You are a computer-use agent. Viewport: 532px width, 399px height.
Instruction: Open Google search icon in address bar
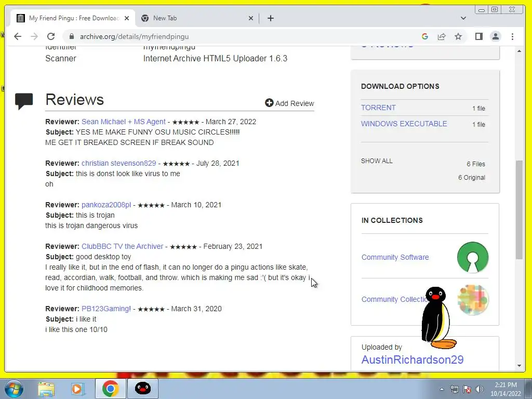(x=425, y=36)
